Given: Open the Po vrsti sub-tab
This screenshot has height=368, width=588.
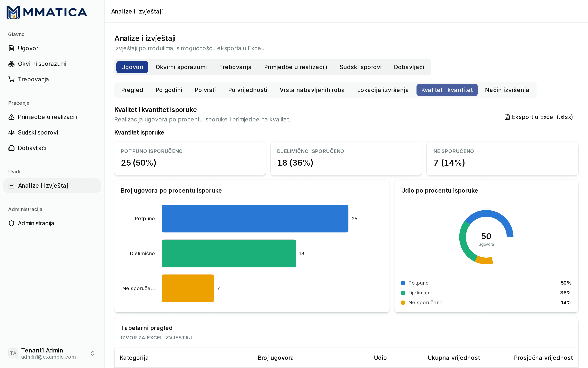Looking at the screenshot, I should click(205, 90).
